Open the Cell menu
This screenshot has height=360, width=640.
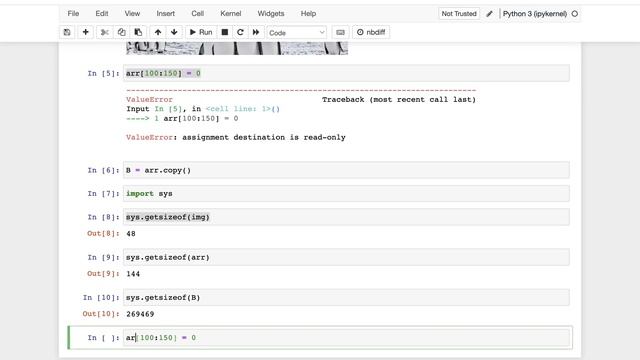pyautogui.click(x=198, y=13)
